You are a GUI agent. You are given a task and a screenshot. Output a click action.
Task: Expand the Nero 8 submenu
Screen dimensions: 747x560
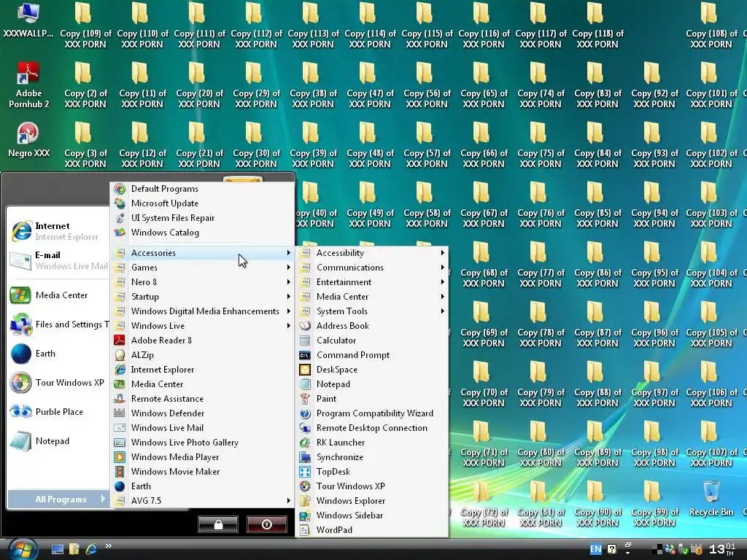[202, 282]
